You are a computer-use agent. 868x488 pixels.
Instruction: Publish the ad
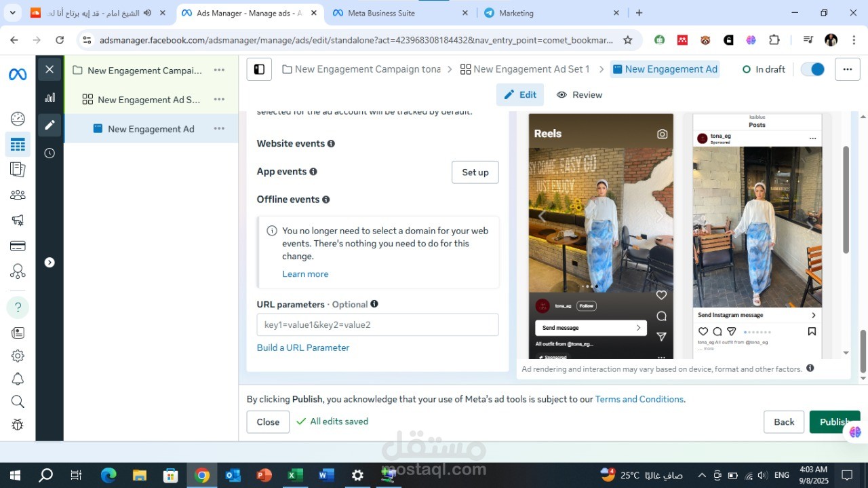(x=834, y=422)
